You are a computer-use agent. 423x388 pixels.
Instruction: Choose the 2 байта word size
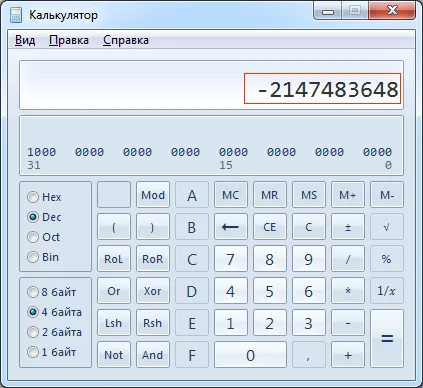coord(54,332)
